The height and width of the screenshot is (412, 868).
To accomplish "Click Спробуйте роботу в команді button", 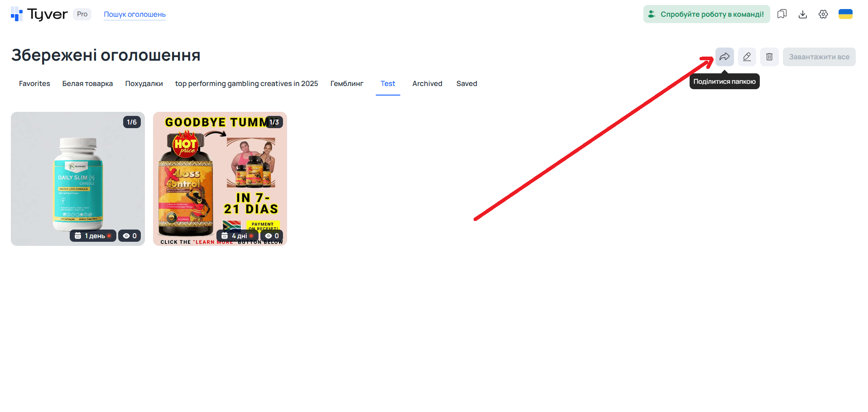I will [706, 14].
